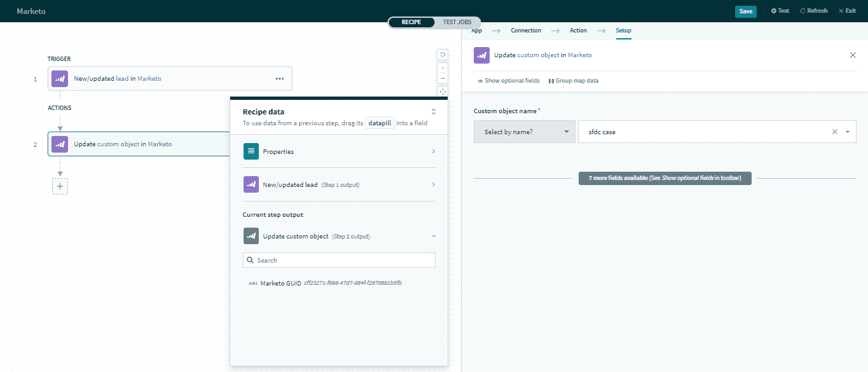Show optional fields in toolbar
The height and width of the screenshot is (372, 868).
tap(509, 81)
